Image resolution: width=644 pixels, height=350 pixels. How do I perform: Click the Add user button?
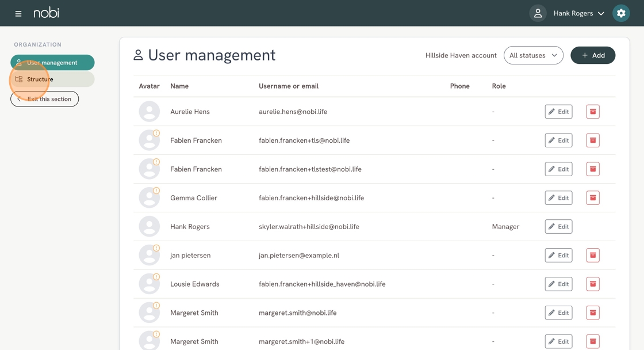pos(593,55)
